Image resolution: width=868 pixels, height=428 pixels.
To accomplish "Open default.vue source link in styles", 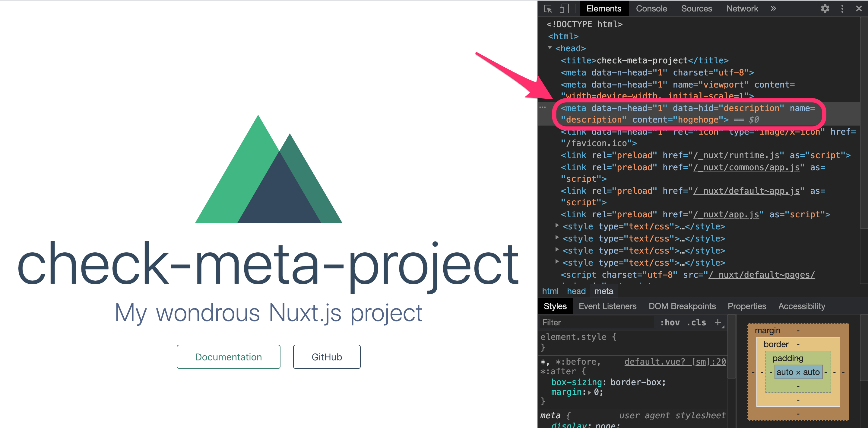I will 675,362.
